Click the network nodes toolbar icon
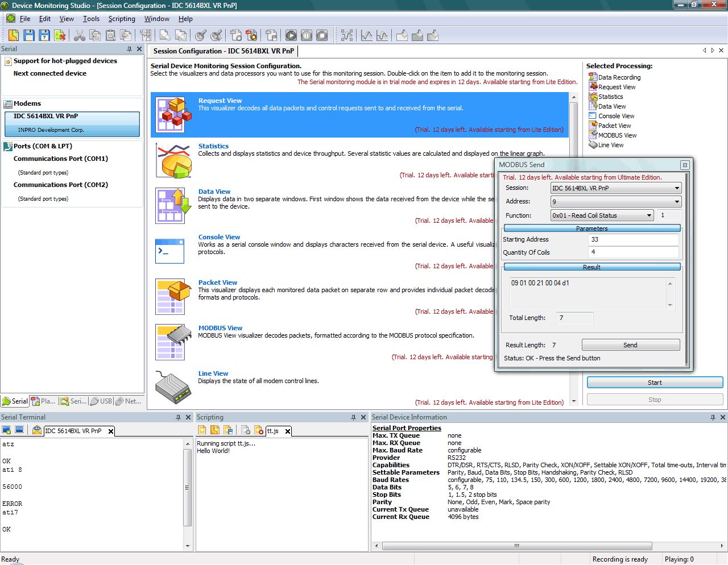Screen dimensions: 728x565 click(347, 35)
